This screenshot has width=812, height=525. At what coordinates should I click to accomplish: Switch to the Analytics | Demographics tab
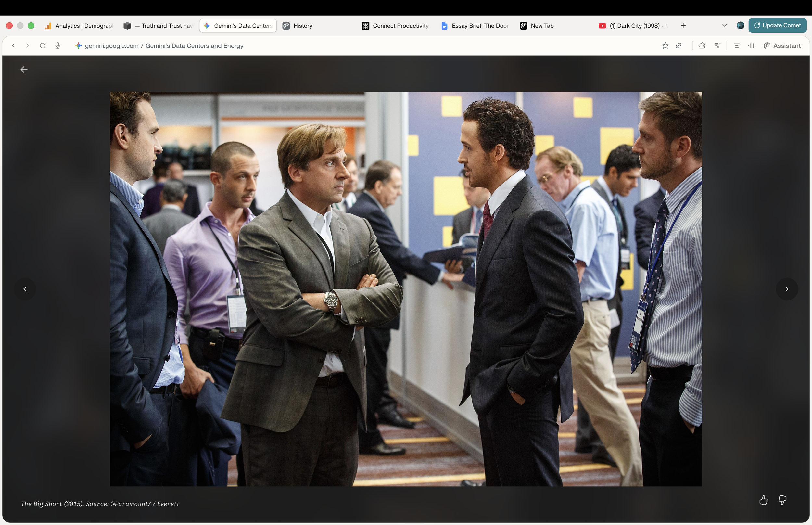click(x=79, y=26)
